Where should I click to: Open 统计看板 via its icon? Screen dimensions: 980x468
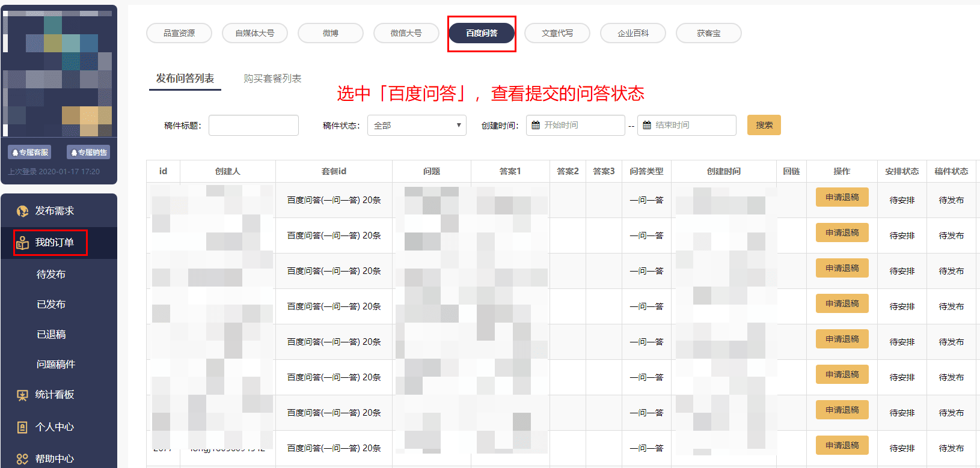tap(22, 395)
